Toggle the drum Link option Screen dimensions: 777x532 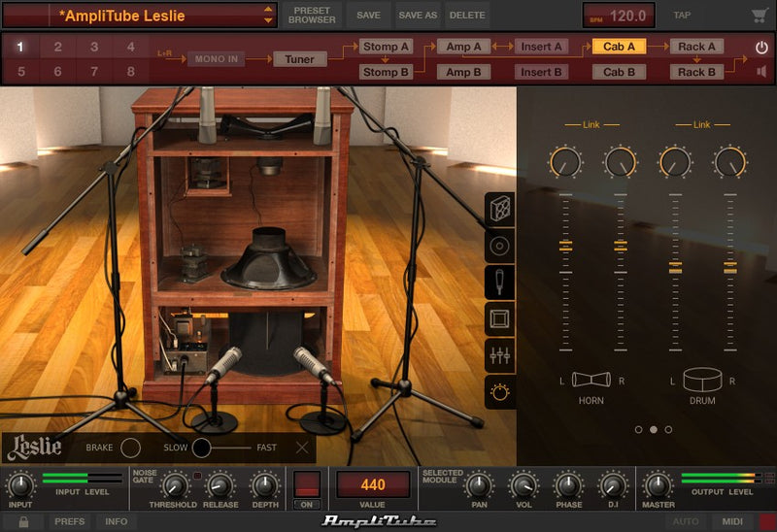point(701,125)
